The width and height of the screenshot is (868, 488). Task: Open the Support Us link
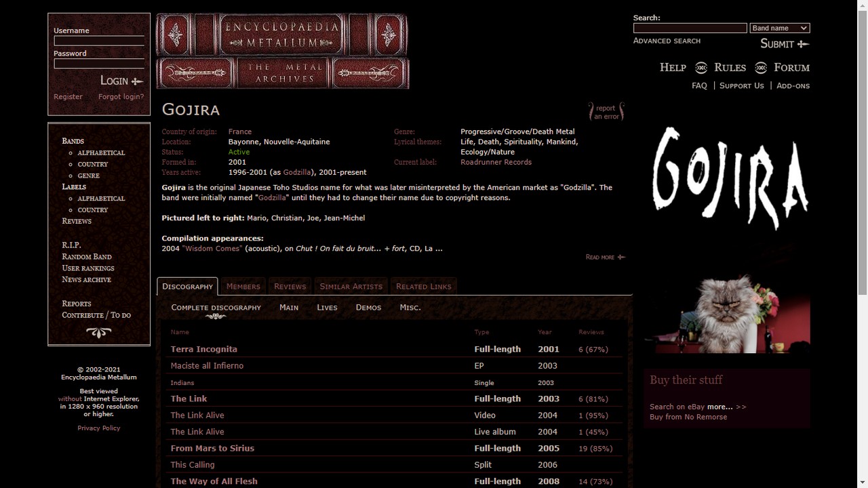pyautogui.click(x=741, y=86)
